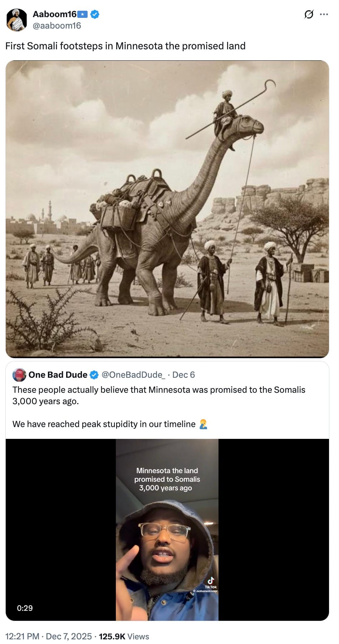Open One Bad Dude's display name
339x644 pixels.
(58, 375)
